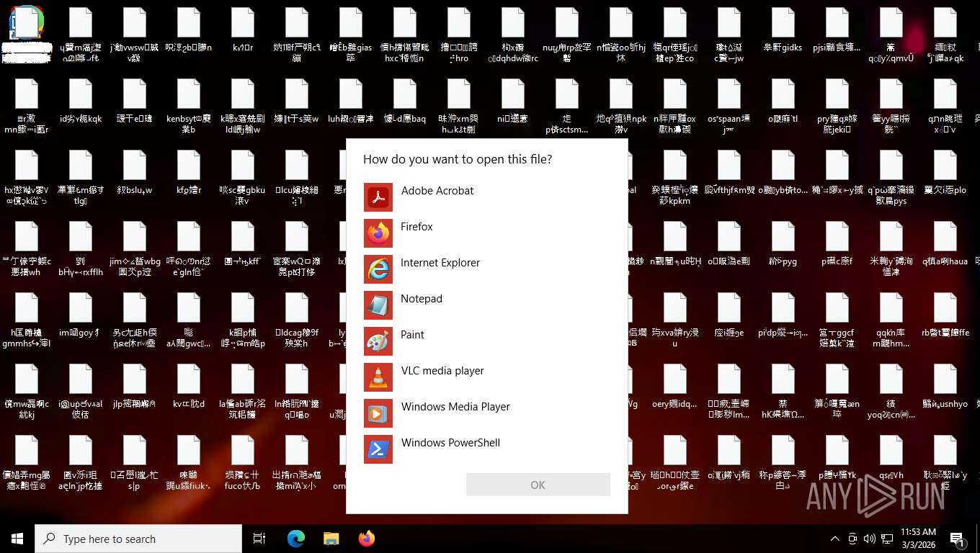Select the Firefox icon in the dialog

click(378, 233)
